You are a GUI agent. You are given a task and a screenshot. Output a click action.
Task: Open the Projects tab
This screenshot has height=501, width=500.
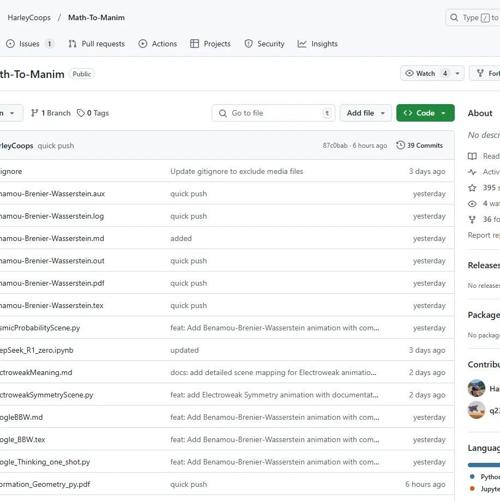210,44
